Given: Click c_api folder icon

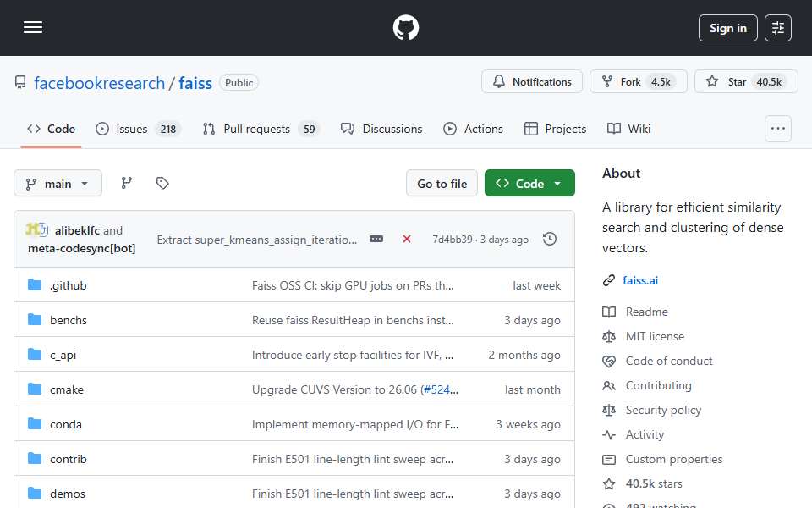Looking at the screenshot, I should point(35,355).
